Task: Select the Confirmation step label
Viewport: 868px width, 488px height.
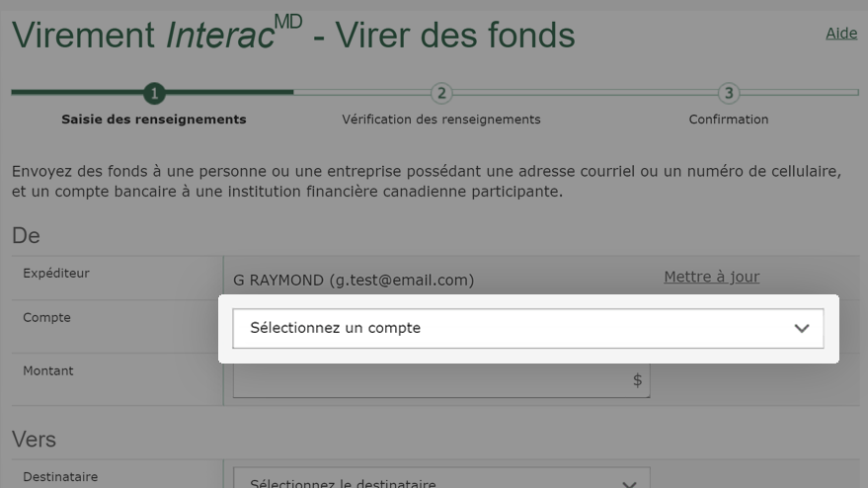Action: [x=729, y=120]
